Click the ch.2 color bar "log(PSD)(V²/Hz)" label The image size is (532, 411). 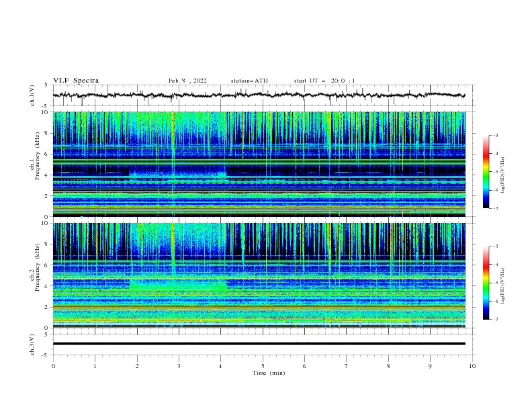pyautogui.click(x=503, y=286)
